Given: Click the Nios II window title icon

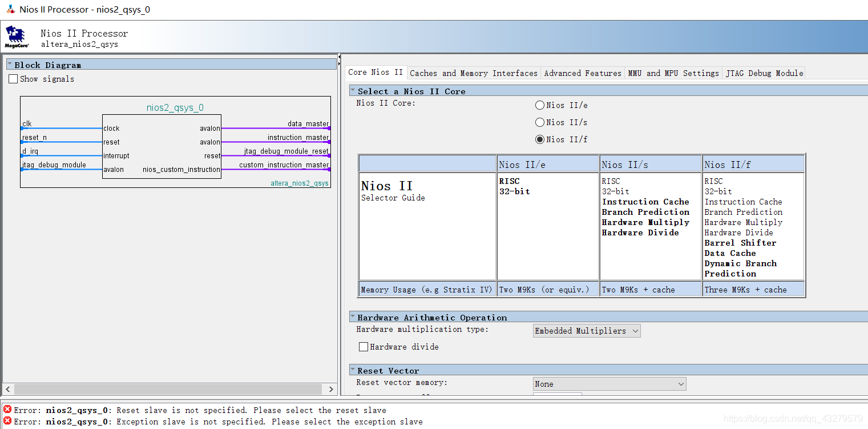Looking at the screenshot, I should (10, 9).
